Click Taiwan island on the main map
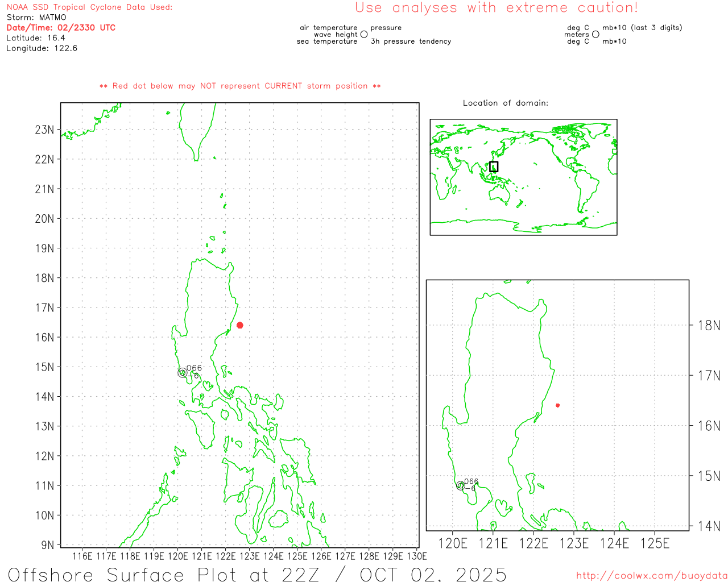The image size is (728, 582). [197, 131]
